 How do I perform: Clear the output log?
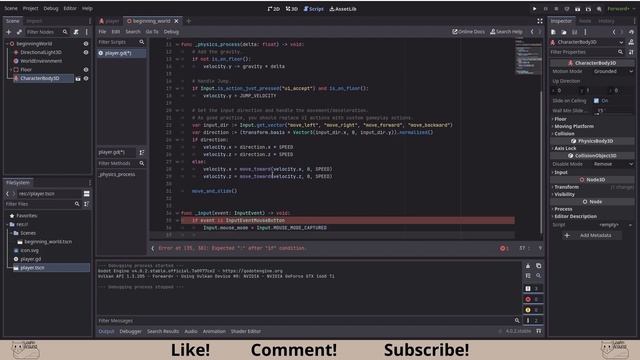[x=528, y=266]
